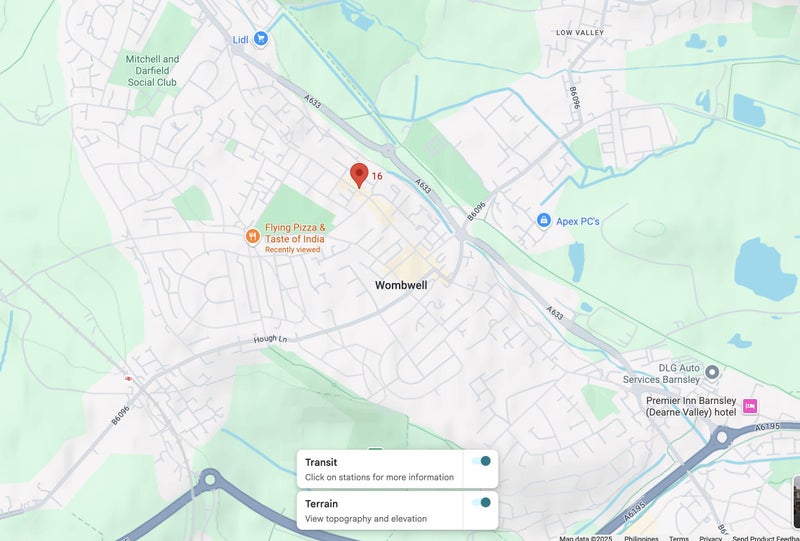Image resolution: width=800 pixels, height=541 pixels.
Task: Click the Apex PC's shop icon
Action: [x=544, y=220]
